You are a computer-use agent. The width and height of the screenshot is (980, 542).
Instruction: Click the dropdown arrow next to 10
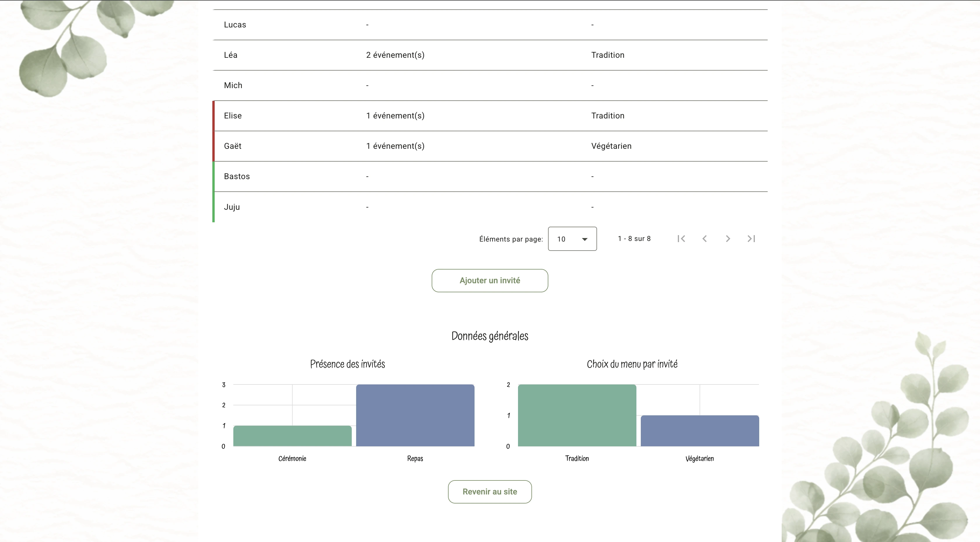585,239
